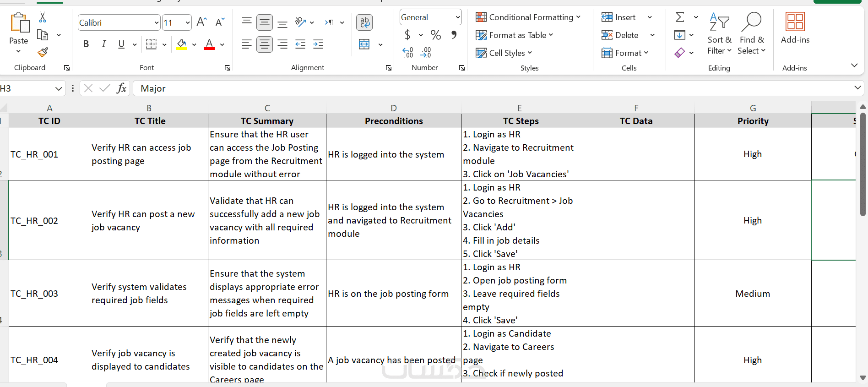
Task: Toggle Italic formatting
Action: pos(104,44)
